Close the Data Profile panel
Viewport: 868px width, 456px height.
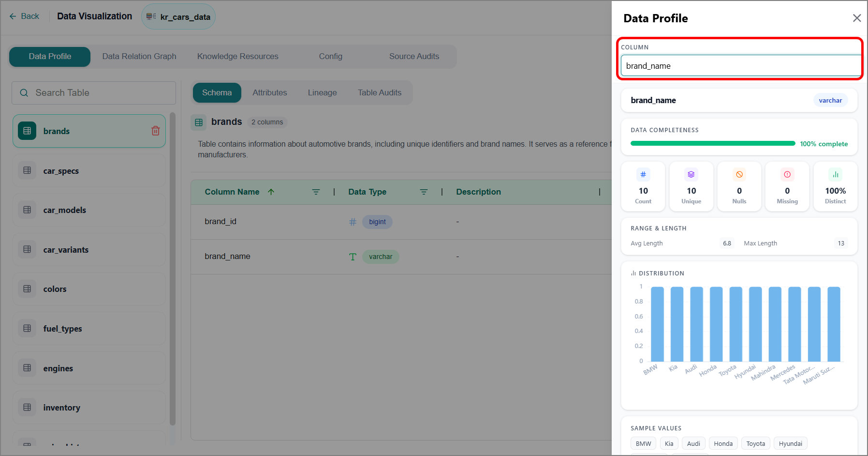pyautogui.click(x=857, y=18)
